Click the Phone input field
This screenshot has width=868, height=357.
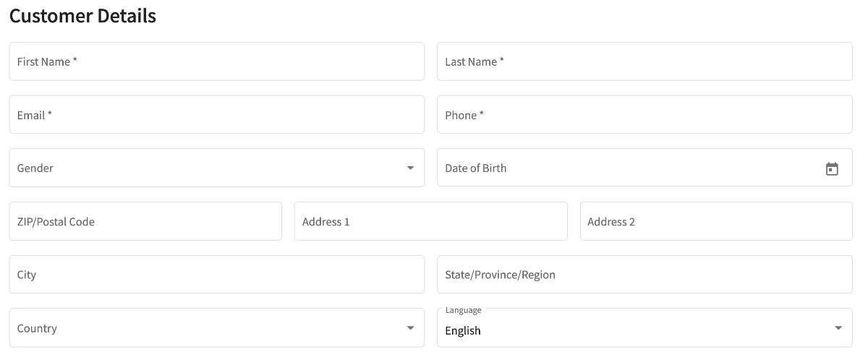pos(644,115)
